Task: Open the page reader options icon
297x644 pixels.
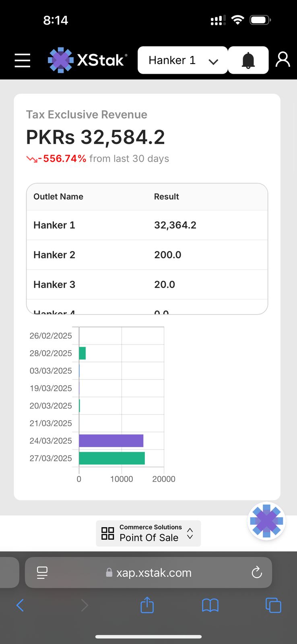Action: pos(42,572)
